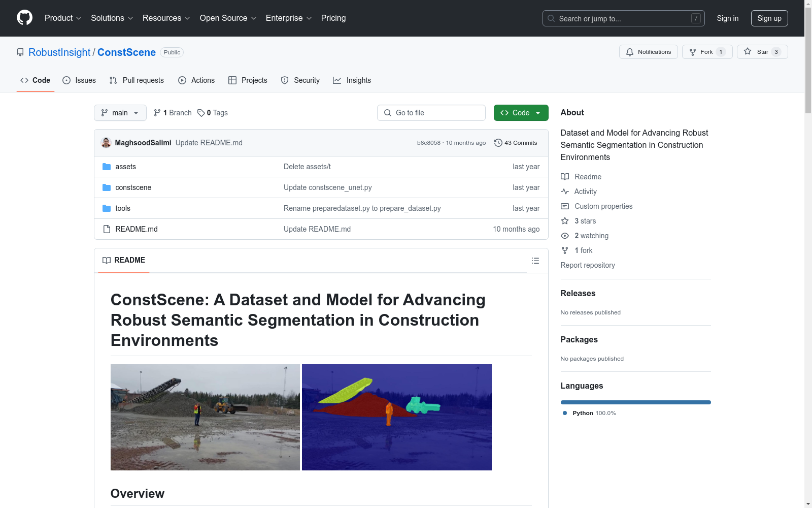Click the Report repository link
This screenshot has width=812, height=508.
point(588,265)
